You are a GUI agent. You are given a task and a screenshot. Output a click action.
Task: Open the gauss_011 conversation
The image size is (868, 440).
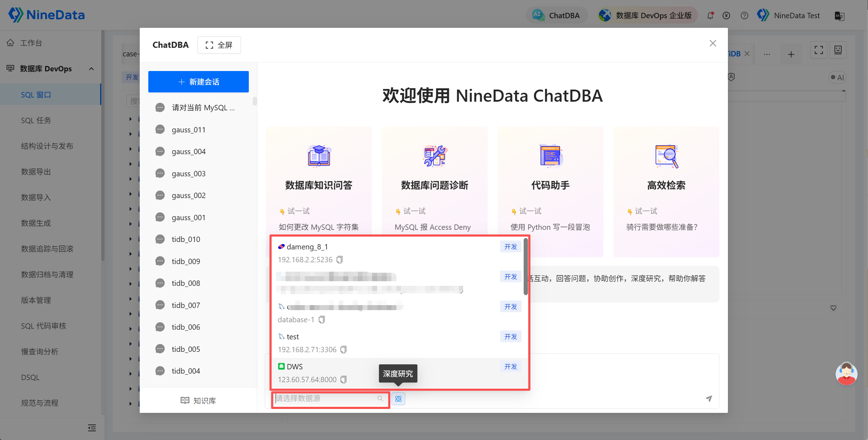coord(199,130)
